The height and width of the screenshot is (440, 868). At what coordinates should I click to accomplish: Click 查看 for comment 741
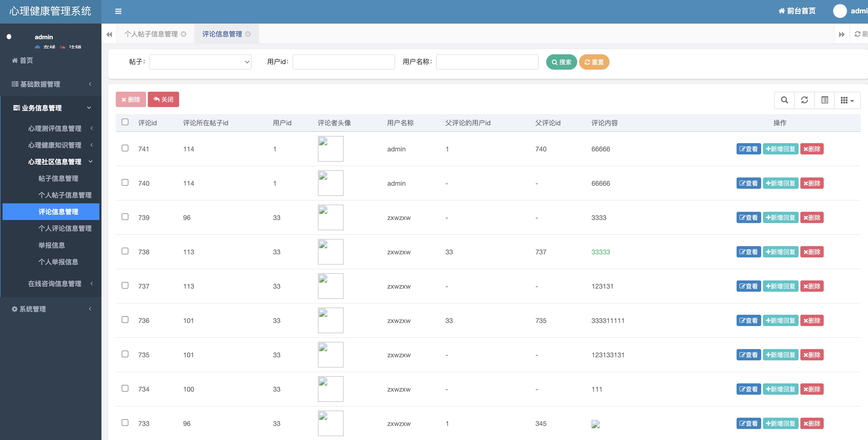748,149
